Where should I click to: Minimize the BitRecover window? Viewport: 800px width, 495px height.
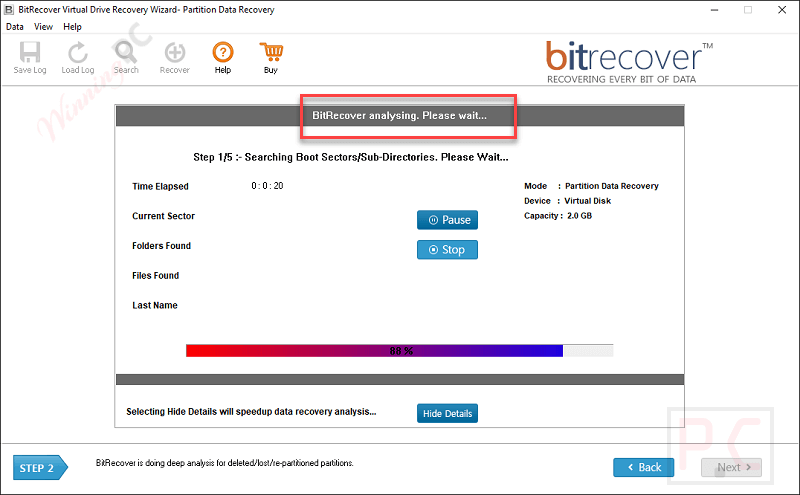coord(714,10)
